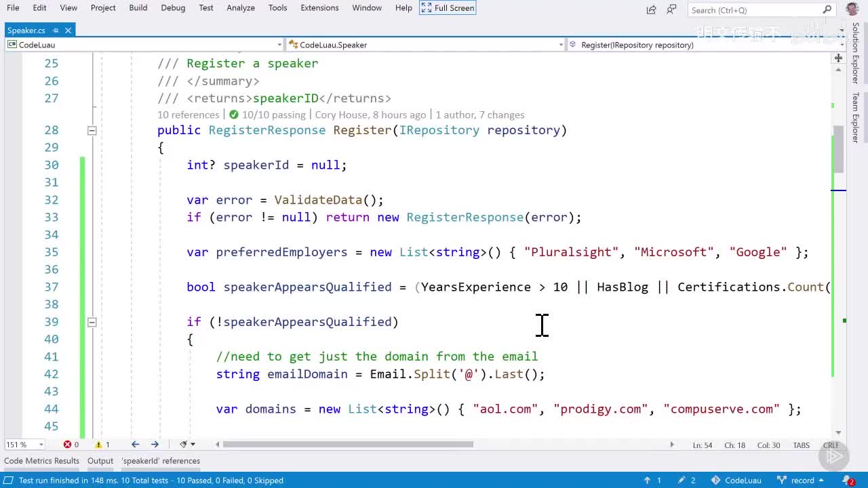
Task: Toggle the TABS indentation setting
Action: coord(801,445)
